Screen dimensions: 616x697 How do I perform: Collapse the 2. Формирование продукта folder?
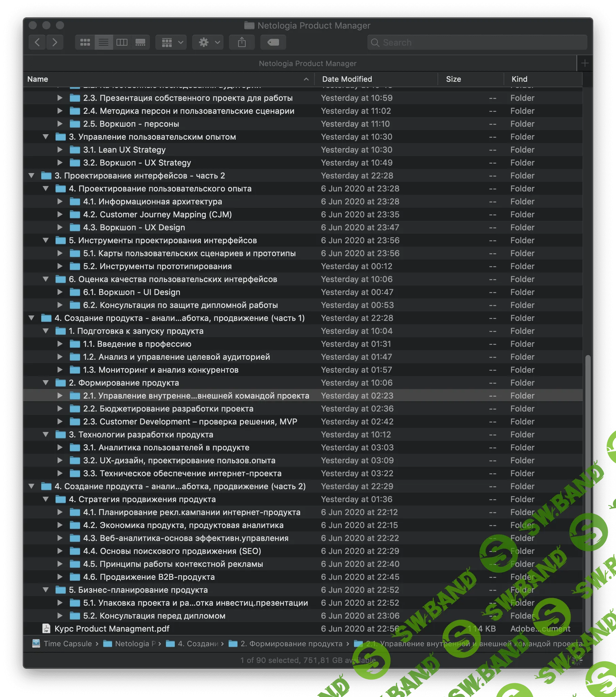tap(46, 383)
